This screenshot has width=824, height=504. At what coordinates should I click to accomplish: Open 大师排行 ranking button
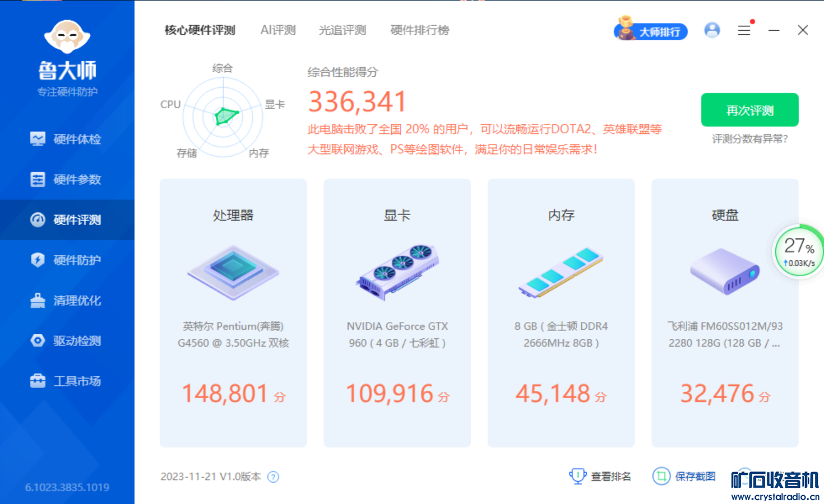[651, 30]
